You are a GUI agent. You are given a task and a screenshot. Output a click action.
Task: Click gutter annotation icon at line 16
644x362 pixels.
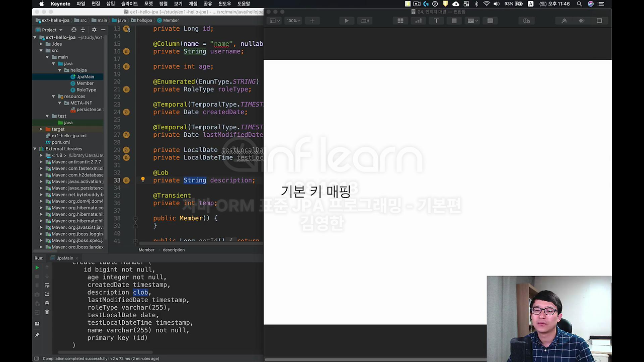pos(126,51)
